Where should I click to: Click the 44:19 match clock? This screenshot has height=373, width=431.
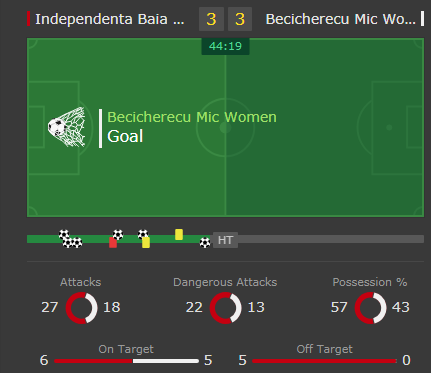[225, 46]
